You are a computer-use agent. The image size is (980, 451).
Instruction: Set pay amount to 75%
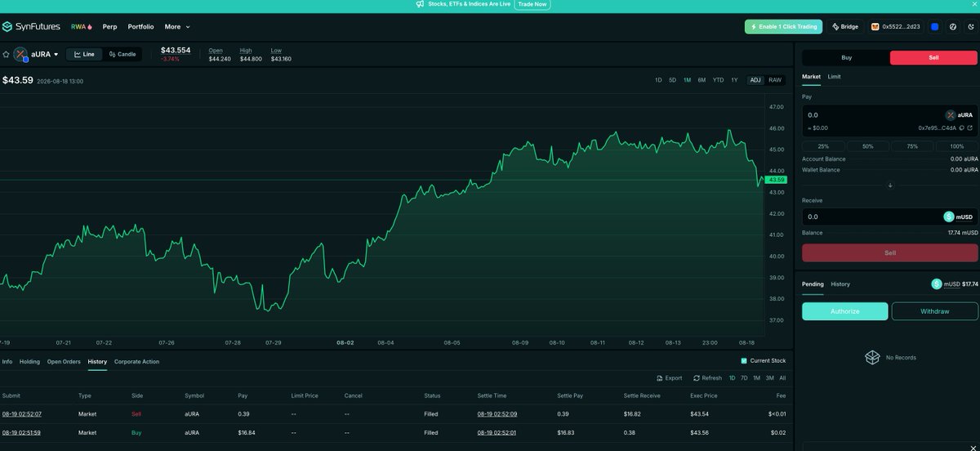tap(912, 146)
